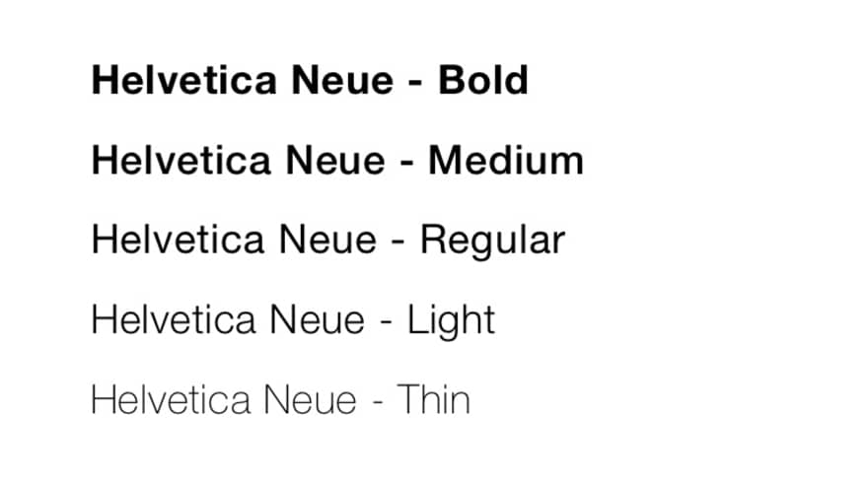Click "Helvetica" in the Medium sample line
The height and width of the screenshot is (488, 868).
(181, 161)
